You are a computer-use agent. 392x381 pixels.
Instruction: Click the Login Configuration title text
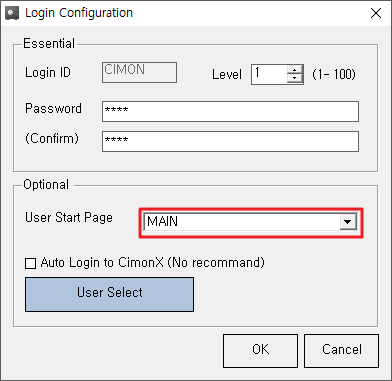79,13
